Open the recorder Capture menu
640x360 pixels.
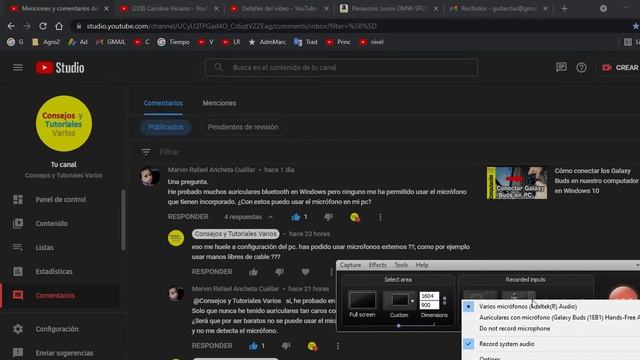350,265
